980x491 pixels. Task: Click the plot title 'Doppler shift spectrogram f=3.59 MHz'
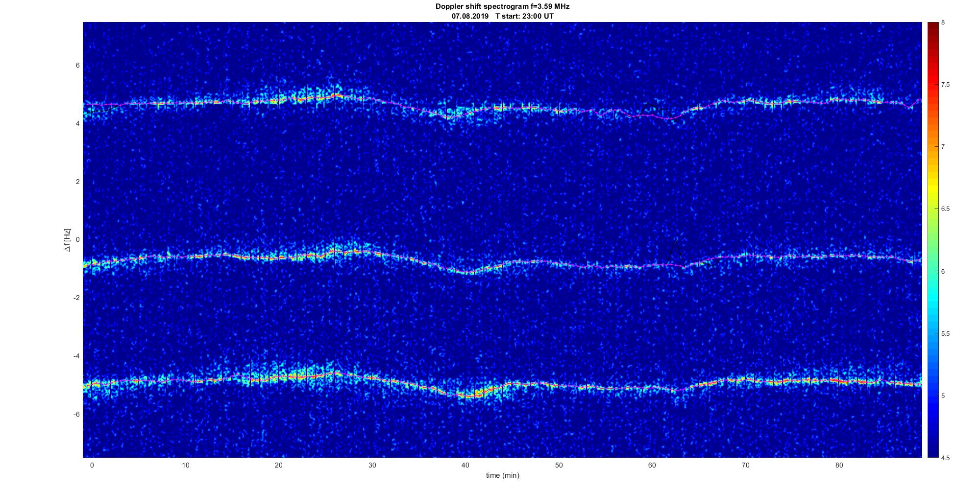503,7
